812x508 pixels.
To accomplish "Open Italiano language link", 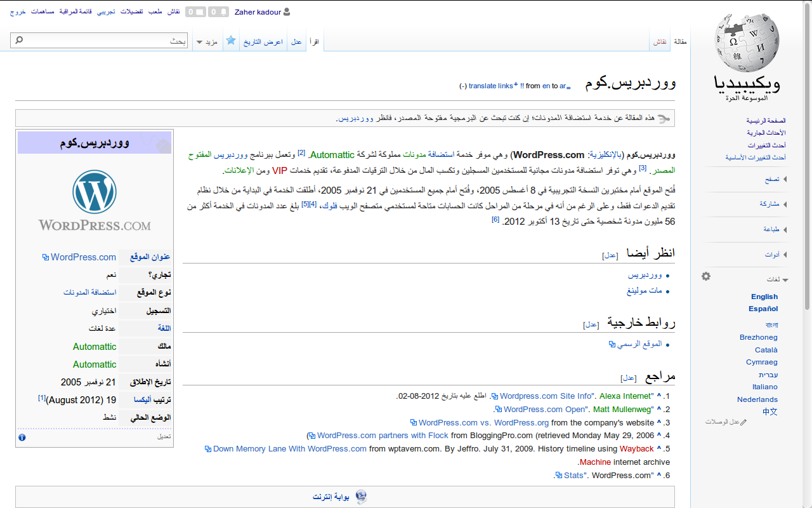I will pos(765,387).
